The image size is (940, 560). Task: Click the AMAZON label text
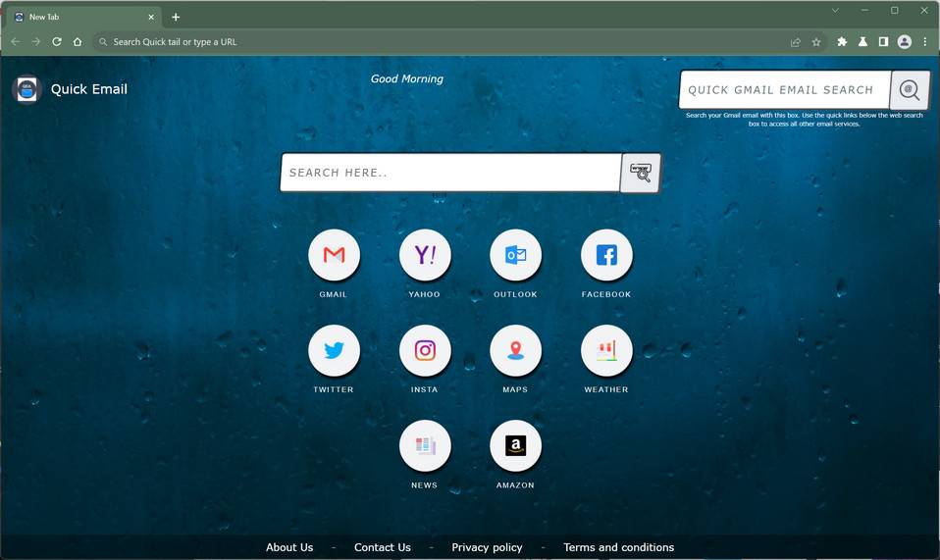(515, 485)
